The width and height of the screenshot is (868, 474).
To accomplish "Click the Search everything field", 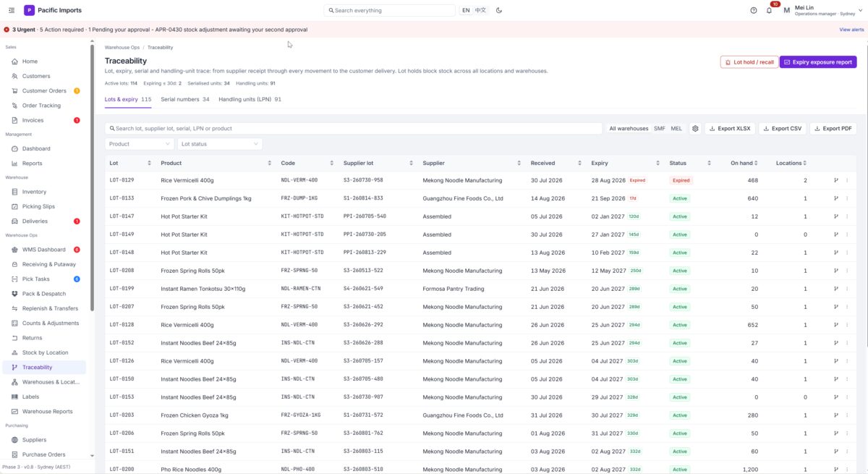I will coord(390,10).
